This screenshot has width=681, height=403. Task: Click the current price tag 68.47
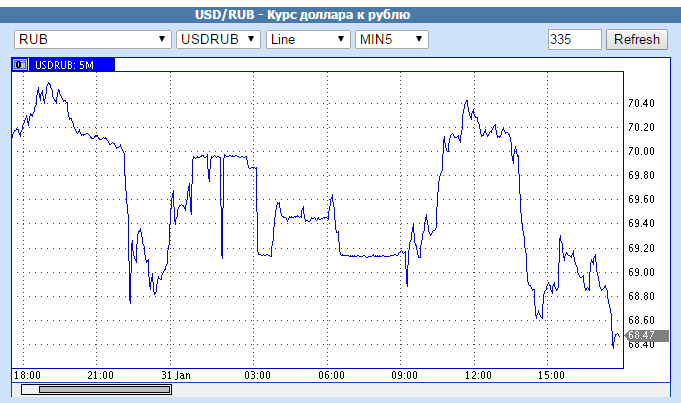pyautogui.click(x=641, y=335)
